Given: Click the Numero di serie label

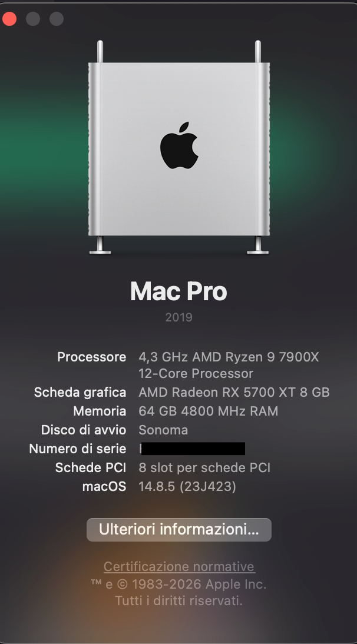Looking at the screenshot, I should 78,449.
